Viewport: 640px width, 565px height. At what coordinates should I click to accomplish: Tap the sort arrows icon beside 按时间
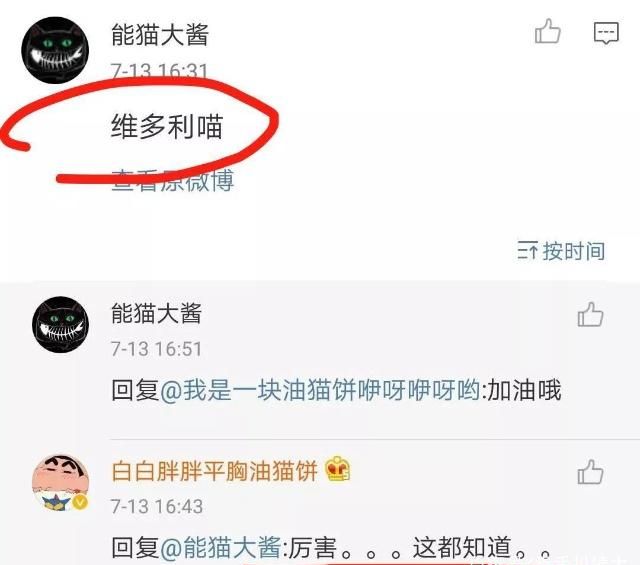527,251
